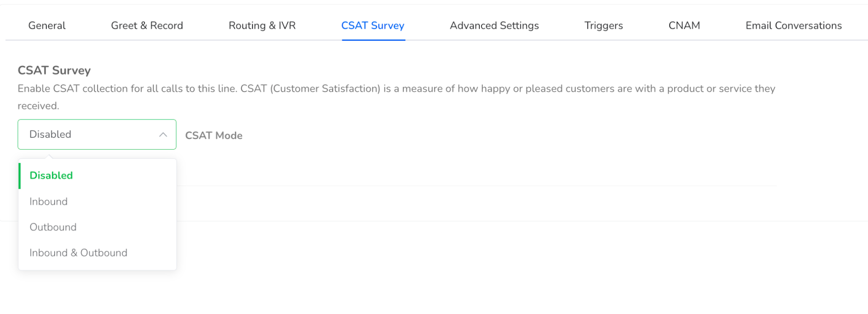Collapse the dropdown using its chevron arrow

pos(163,134)
